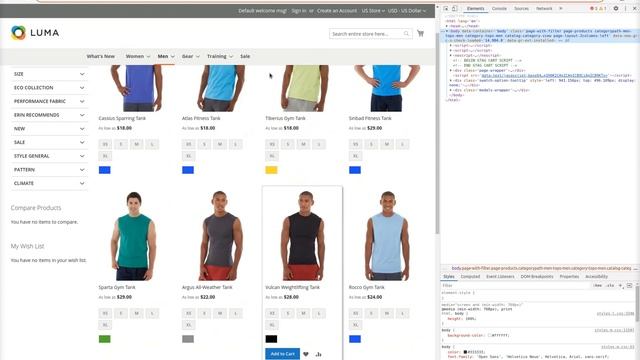The image size is (640, 360).
Task: Switch to DevTools Sources tab
Action: coord(521,8)
